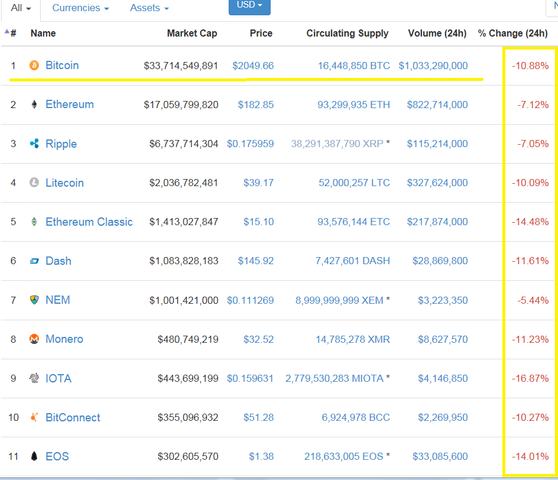Sort by % Change (24h) header
Screen dimensions: 558x480
(x=513, y=33)
